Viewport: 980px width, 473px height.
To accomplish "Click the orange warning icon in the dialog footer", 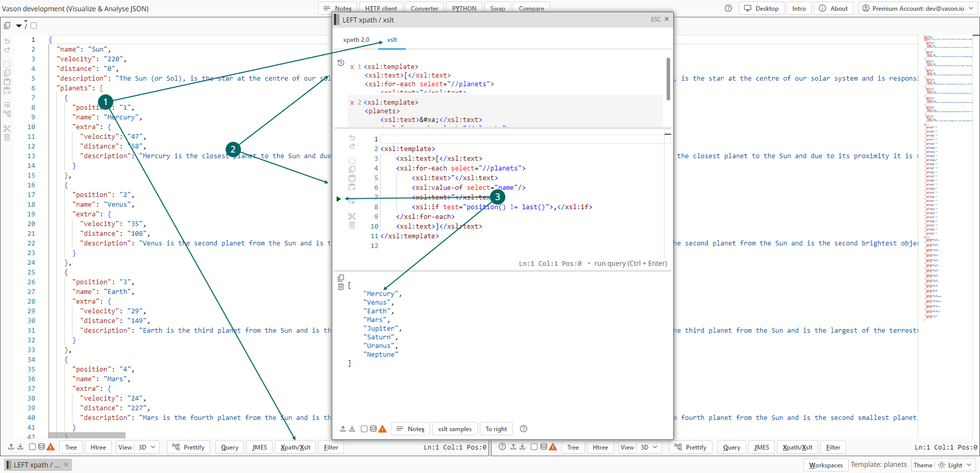I will [x=382, y=429].
